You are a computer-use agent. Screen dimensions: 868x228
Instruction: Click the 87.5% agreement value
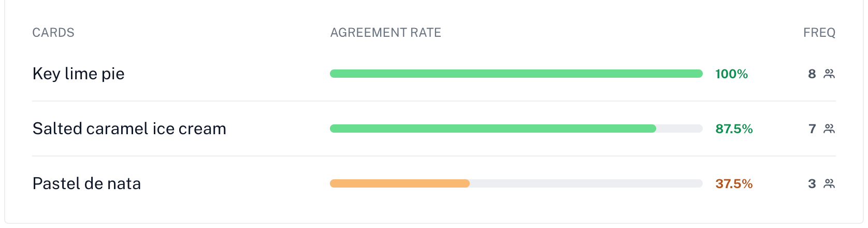pyautogui.click(x=734, y=129)
